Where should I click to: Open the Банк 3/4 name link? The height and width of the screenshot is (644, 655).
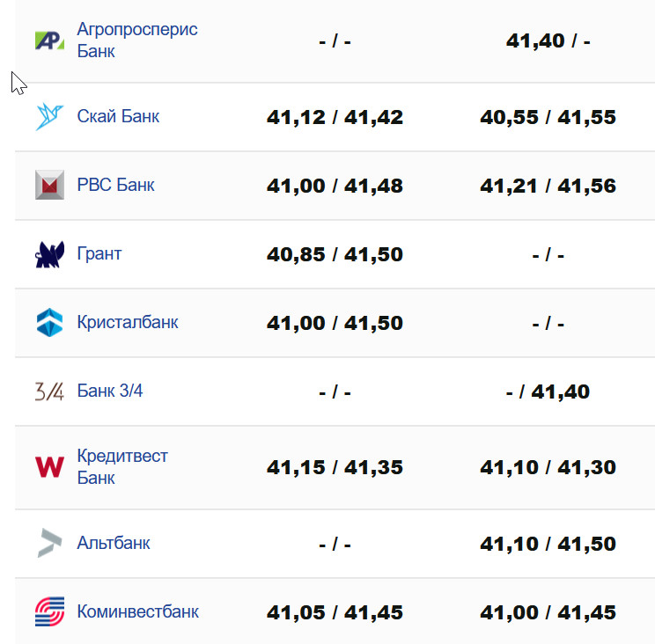pyautogui.click(x=110, y=392)
